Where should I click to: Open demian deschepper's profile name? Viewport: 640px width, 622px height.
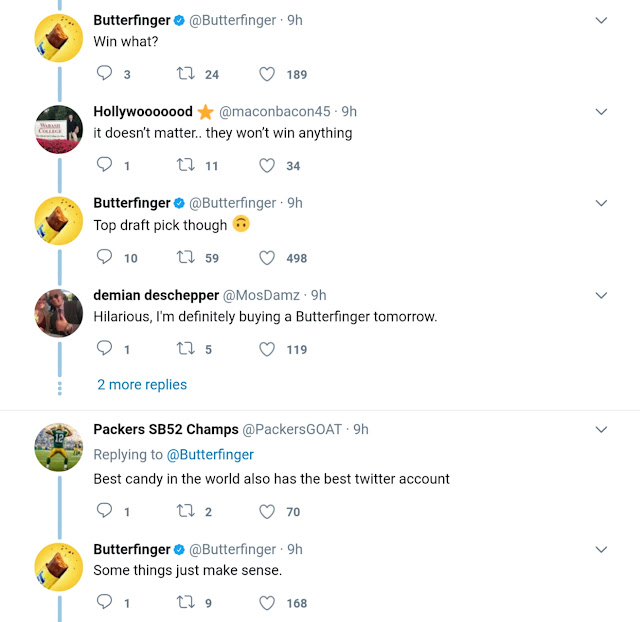tap(155, 295)
